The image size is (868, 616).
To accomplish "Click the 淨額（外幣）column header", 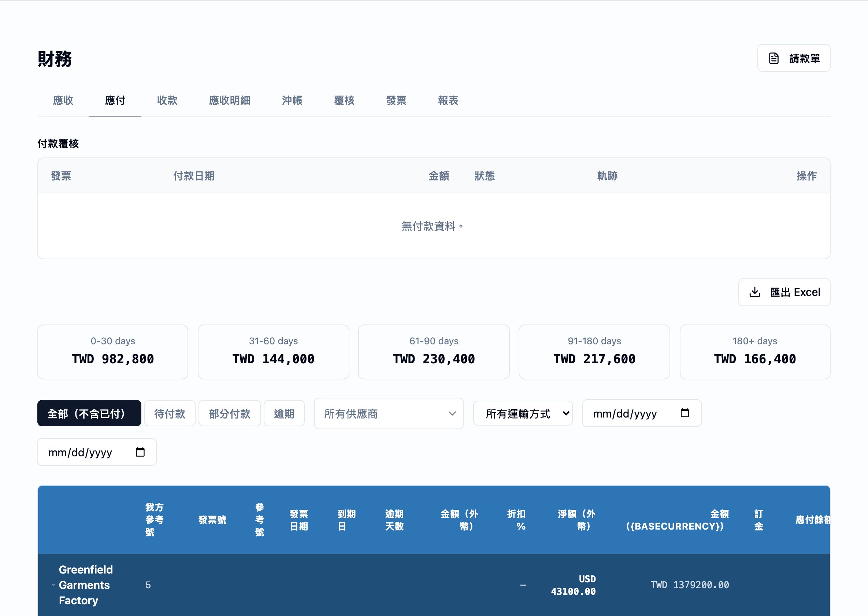I will coord(576,520).
